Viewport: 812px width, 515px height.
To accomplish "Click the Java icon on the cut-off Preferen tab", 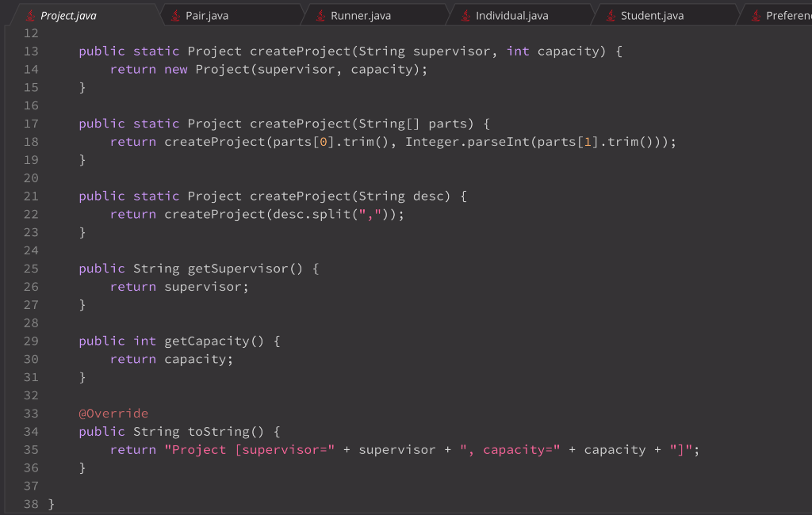I will [756, 16].
